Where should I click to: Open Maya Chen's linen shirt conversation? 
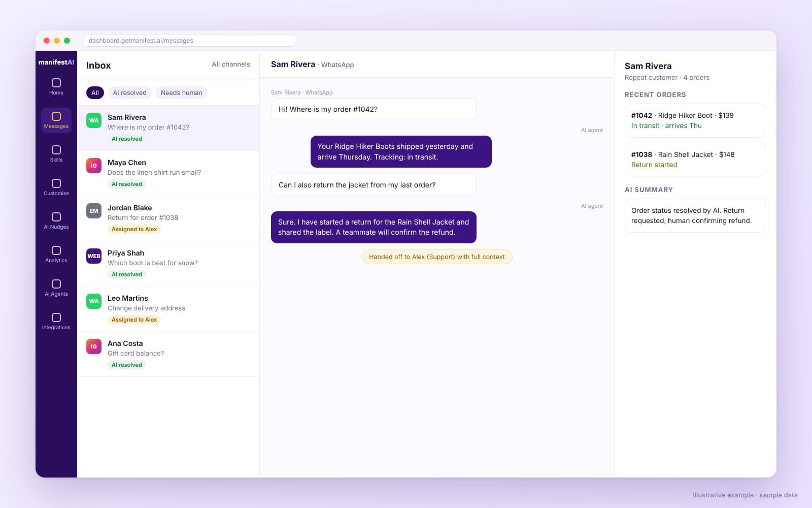point(168,173)
